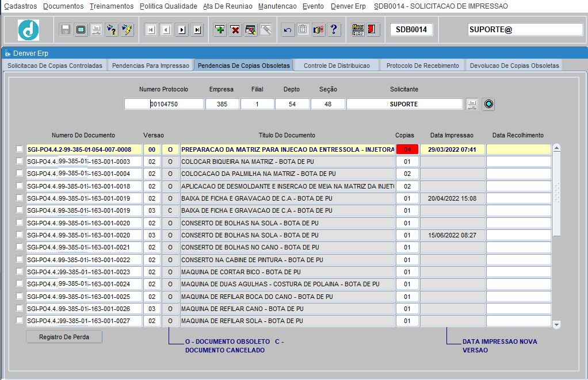
Task: Click printer icon beside Solicitante field
Action: (472, 104)
